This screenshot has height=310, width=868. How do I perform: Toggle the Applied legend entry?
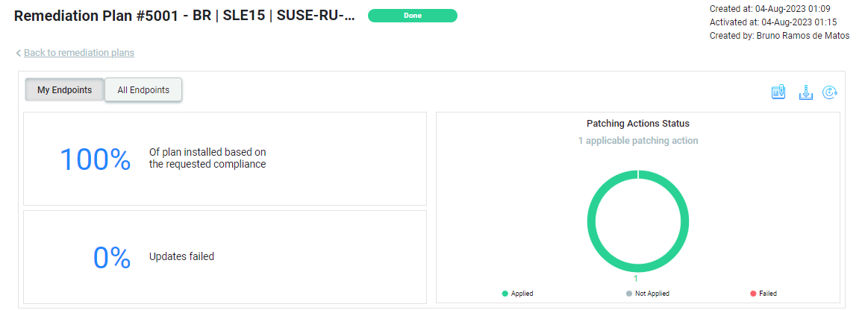517,294
